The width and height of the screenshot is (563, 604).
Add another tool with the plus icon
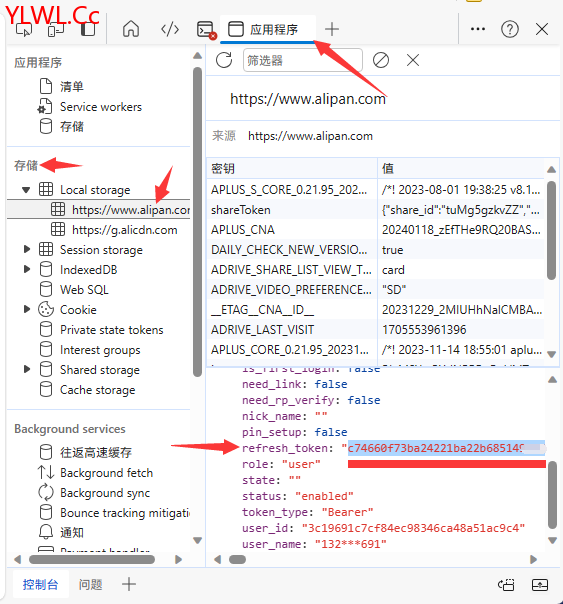point(332,29)
